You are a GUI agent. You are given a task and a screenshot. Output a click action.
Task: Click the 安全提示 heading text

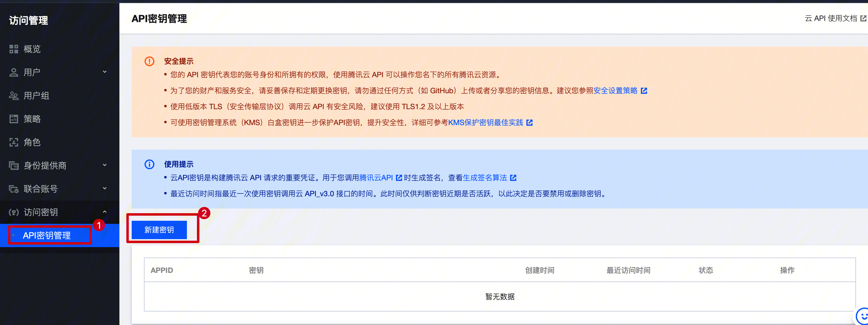click(x=179, y=61)
